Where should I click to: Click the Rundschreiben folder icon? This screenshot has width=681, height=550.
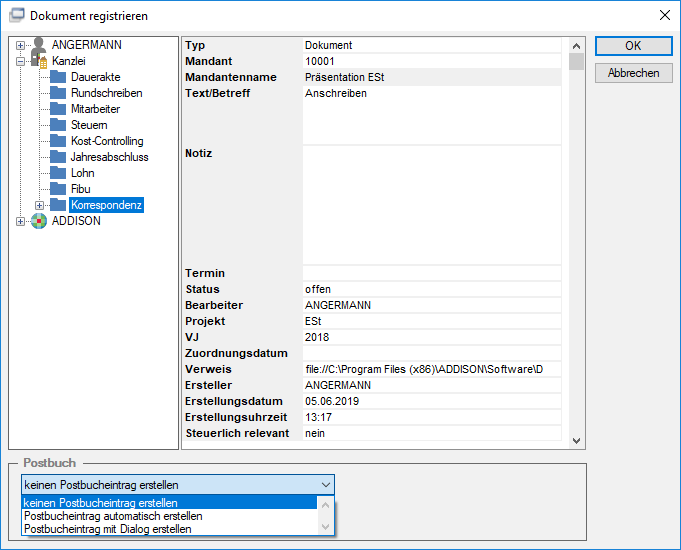pyautogui.click(x=58, y=93)
